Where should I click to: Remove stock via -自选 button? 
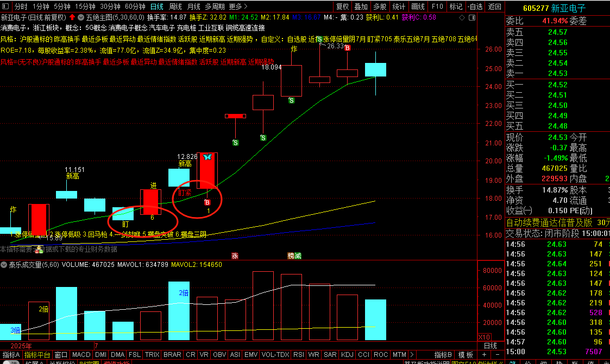pos(475,7)
